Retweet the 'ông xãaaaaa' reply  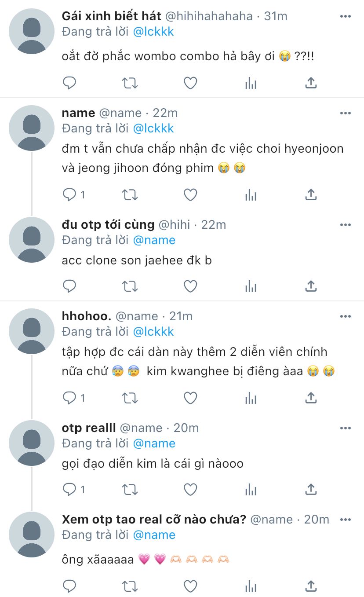pos(130,586)
